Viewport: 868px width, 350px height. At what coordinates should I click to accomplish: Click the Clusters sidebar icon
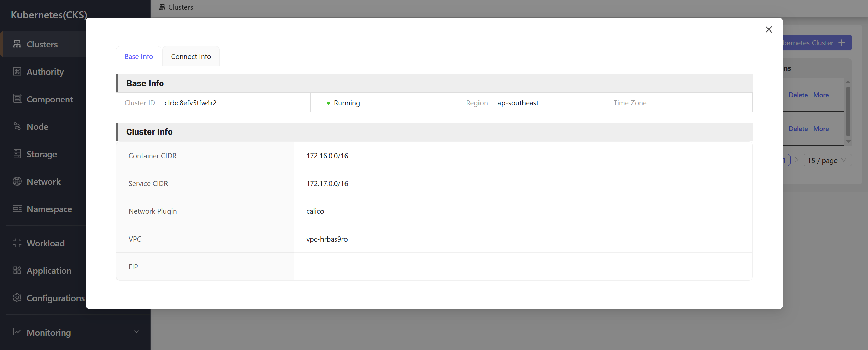pyautogui.click(x=17, y=44)
